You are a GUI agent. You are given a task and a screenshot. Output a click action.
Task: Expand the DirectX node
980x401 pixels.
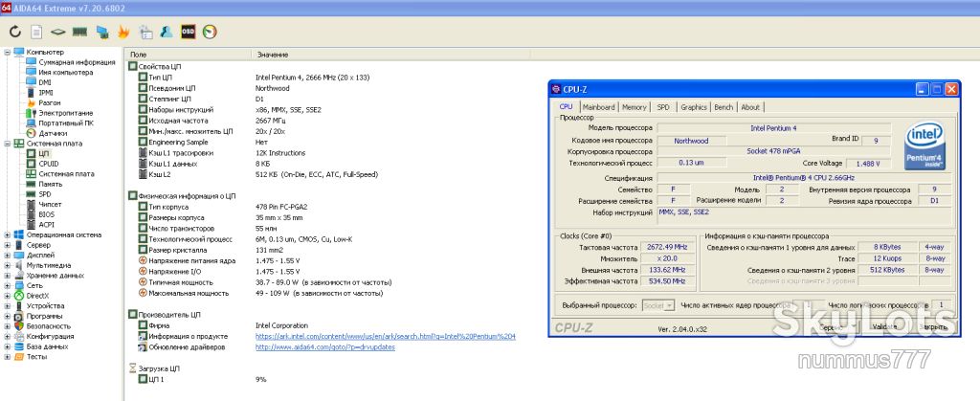coord(7,296)
